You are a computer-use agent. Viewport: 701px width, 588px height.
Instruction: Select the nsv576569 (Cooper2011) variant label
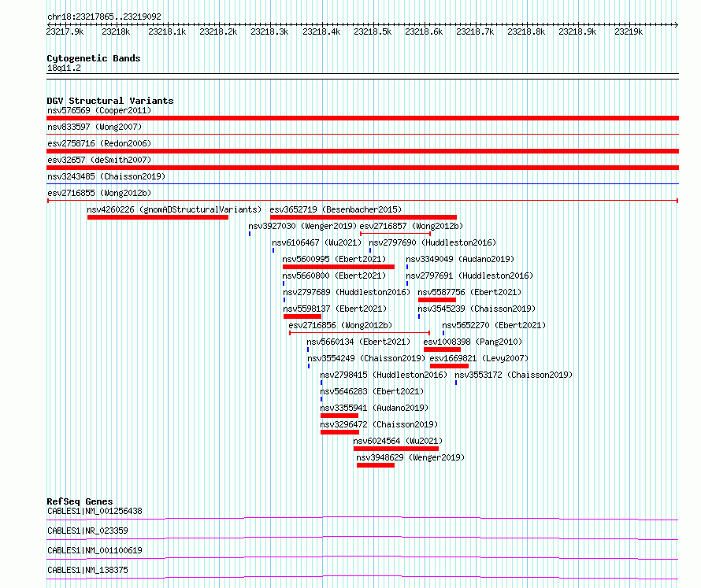click(99, 110)
